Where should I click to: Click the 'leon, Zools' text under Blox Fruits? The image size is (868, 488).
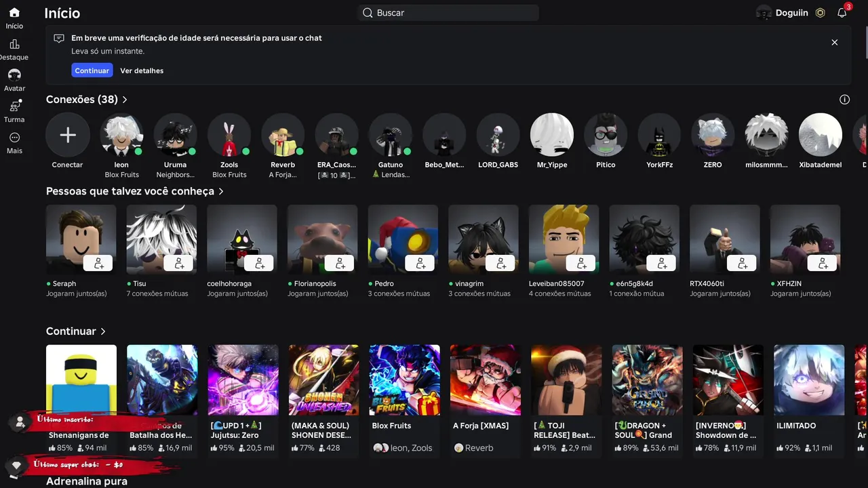coord(411,448)
